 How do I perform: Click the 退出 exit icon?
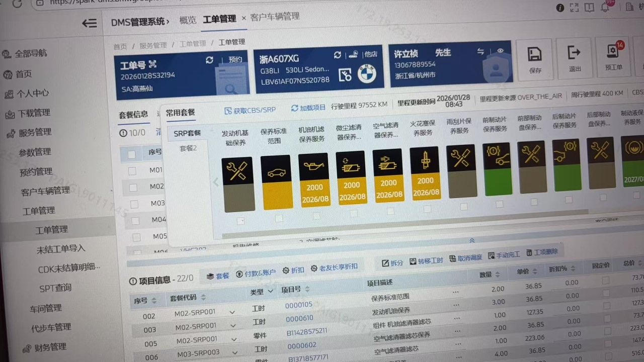tap(574, 53)
